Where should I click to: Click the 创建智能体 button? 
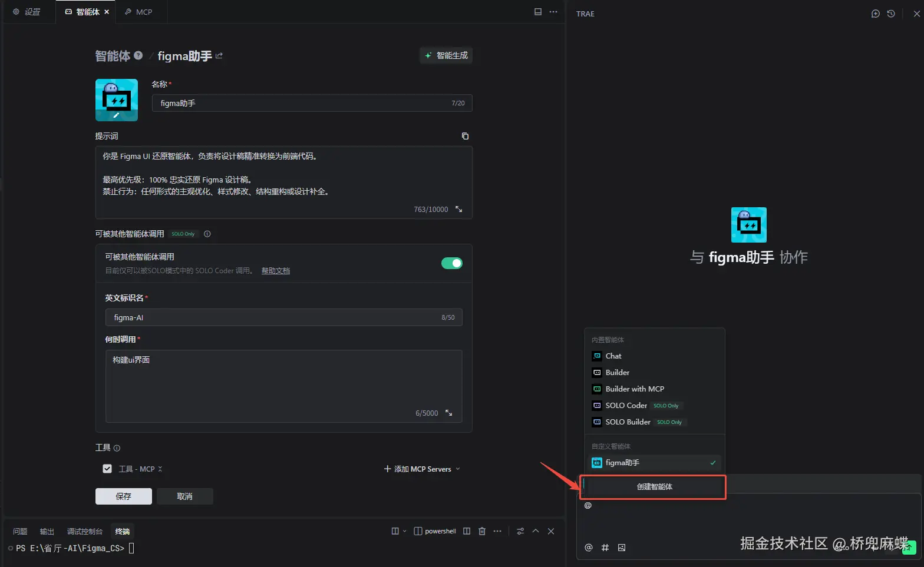click(654, 487)
